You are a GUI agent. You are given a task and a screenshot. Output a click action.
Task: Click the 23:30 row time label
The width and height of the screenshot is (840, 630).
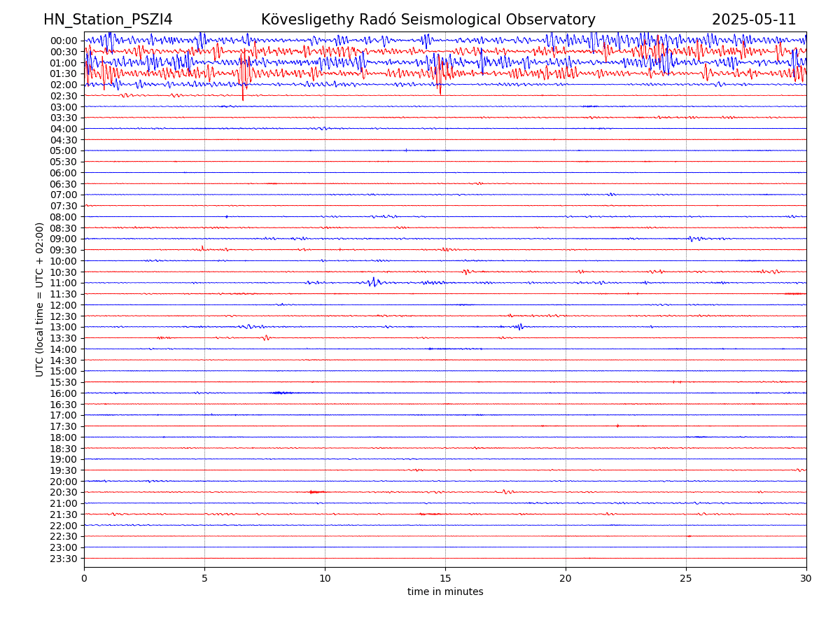coord(64,559)
